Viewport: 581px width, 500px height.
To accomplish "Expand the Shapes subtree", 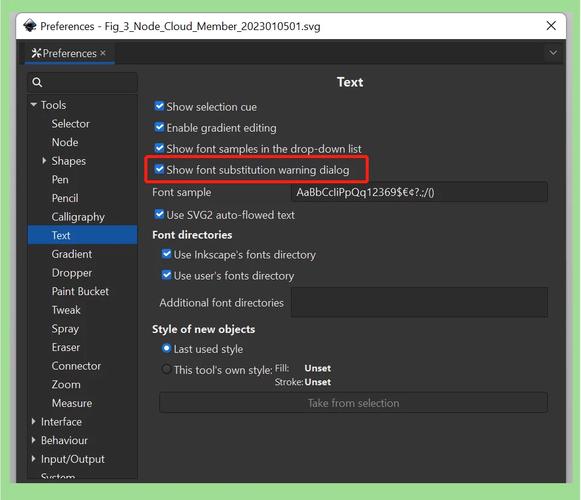I will [x=44, y=160].
